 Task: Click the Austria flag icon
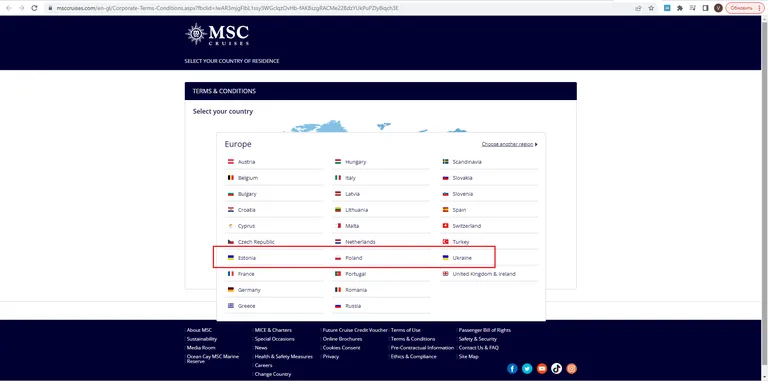(231, 162)
